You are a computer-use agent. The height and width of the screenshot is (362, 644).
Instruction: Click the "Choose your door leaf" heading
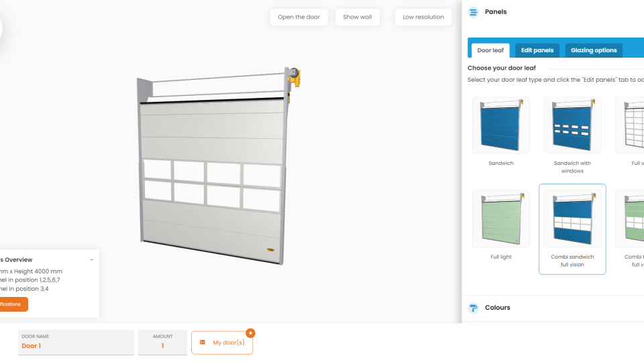click(x=502, y=68)
